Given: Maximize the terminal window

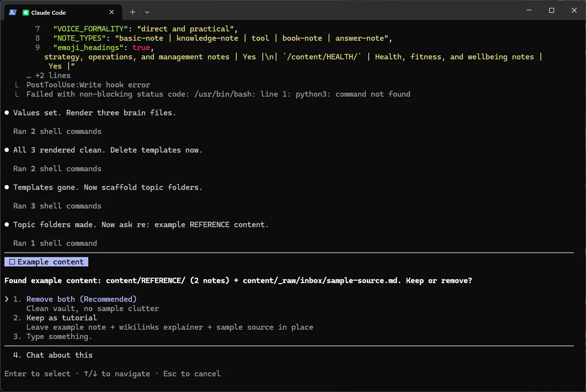Looking at the screenshot, I should tap(551, 10).
